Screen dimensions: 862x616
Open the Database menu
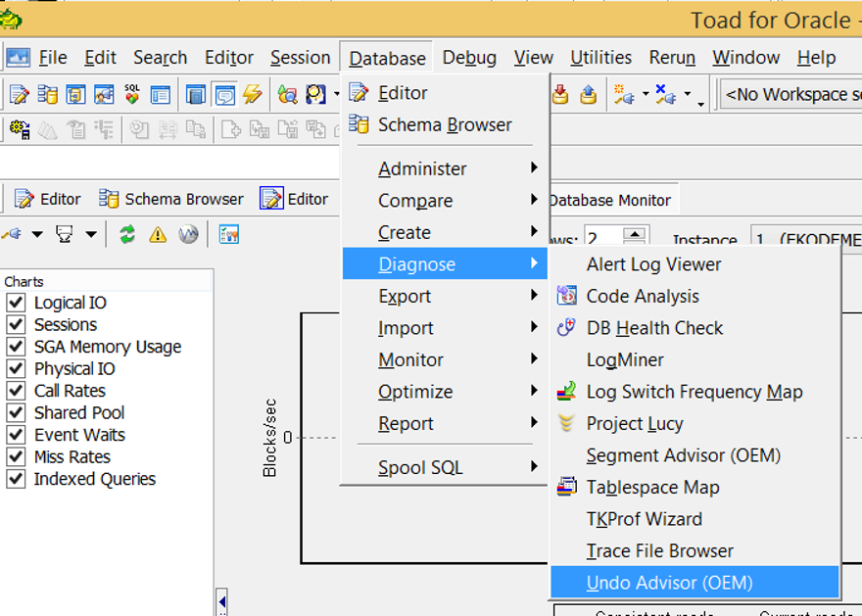[x=387, y=58]
